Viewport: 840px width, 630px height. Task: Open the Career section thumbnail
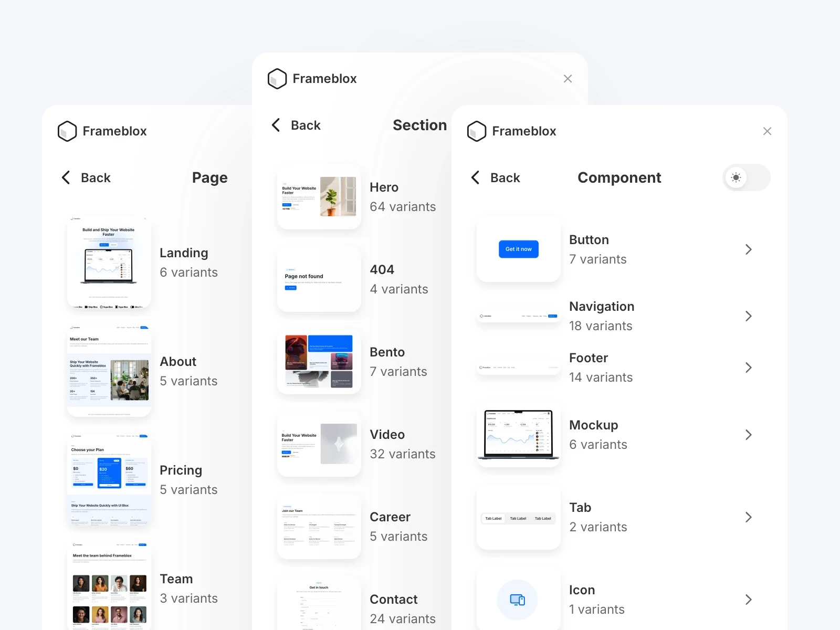coord(319,527)
